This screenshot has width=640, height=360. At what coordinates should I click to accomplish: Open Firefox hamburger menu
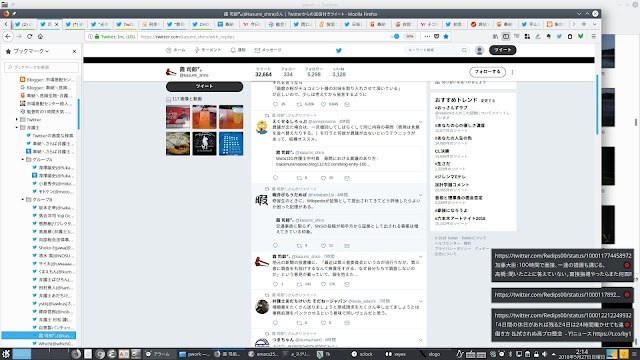(593, 36)
